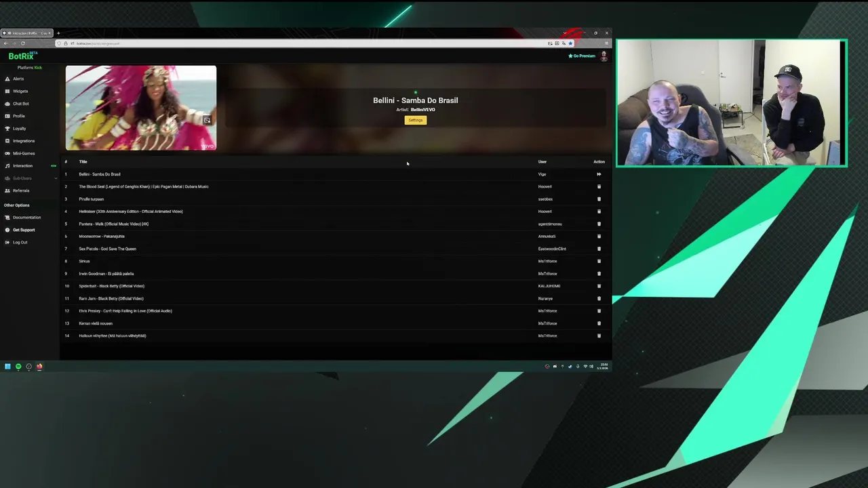
Task: Click user Vige in first row
Action: click(542, 174)
